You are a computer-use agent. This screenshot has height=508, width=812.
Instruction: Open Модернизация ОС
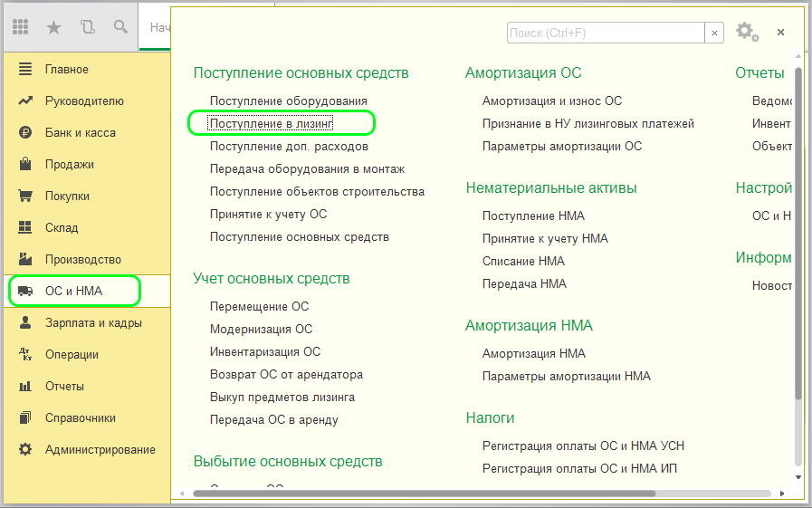pos(261,330)
